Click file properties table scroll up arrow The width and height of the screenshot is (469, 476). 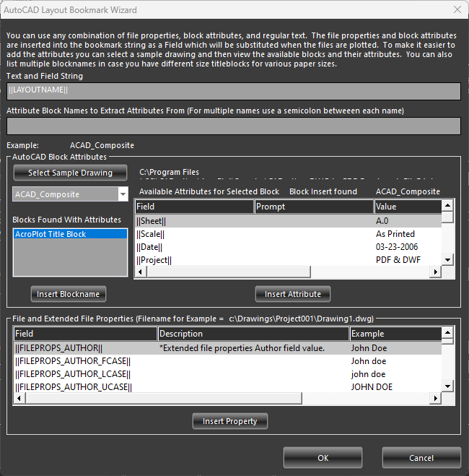coord(447,333)
